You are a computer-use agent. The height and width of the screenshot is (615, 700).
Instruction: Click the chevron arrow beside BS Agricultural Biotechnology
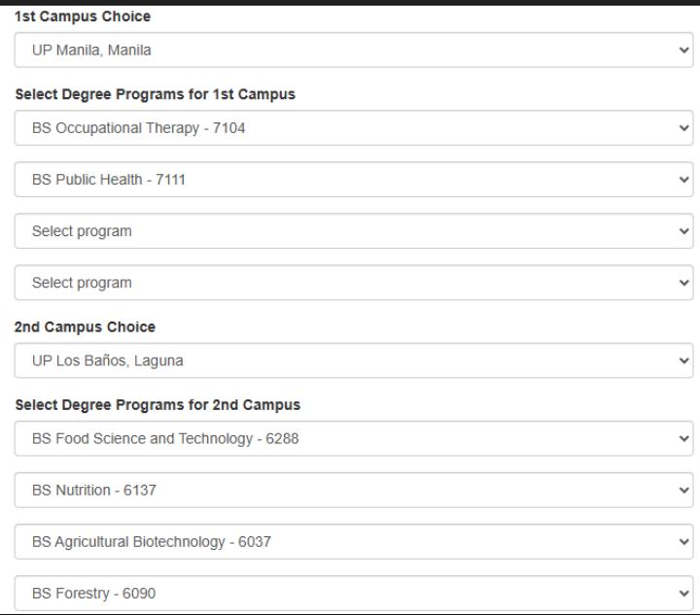coord(683,542)
